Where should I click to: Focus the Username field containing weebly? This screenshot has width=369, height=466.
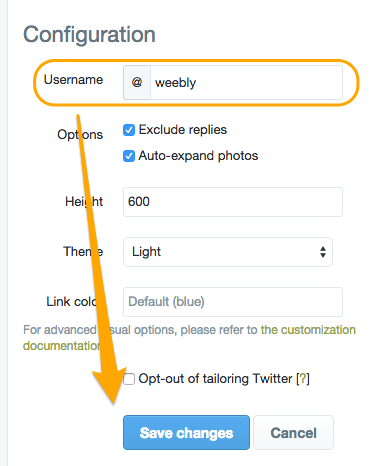247,82
